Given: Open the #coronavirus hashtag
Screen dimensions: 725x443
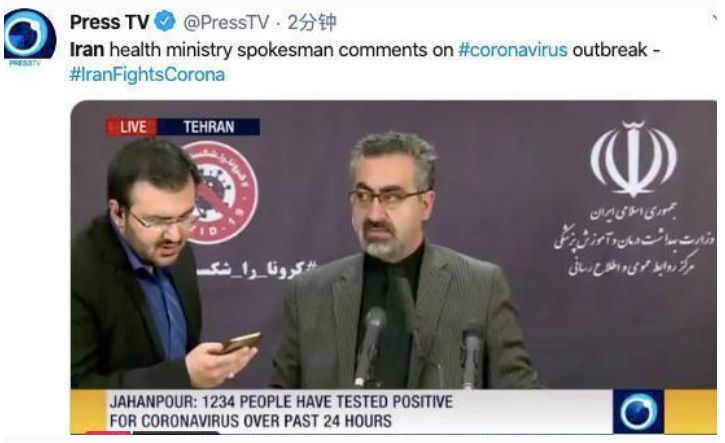Looking at the screenshot, I should (513, 49).
